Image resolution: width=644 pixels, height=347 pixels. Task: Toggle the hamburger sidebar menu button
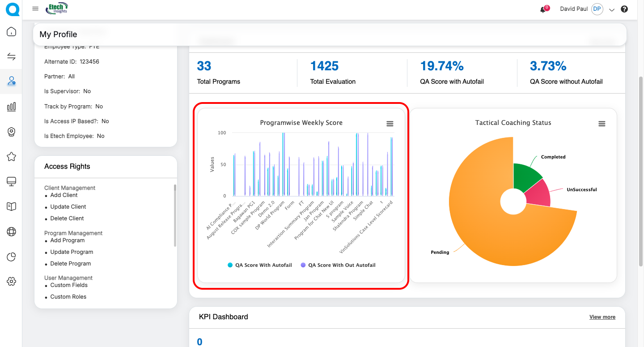(x=36, y=9)
